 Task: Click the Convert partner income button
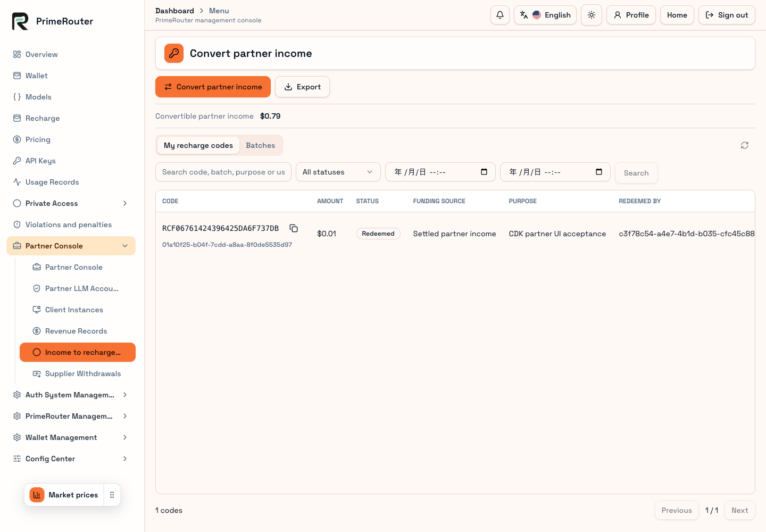213,87
